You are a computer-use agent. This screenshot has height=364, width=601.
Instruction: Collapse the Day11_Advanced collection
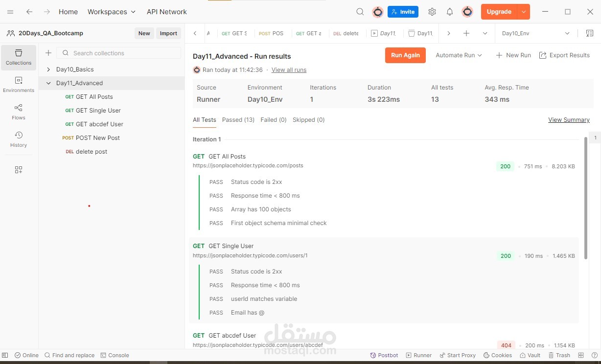point(48,83)
